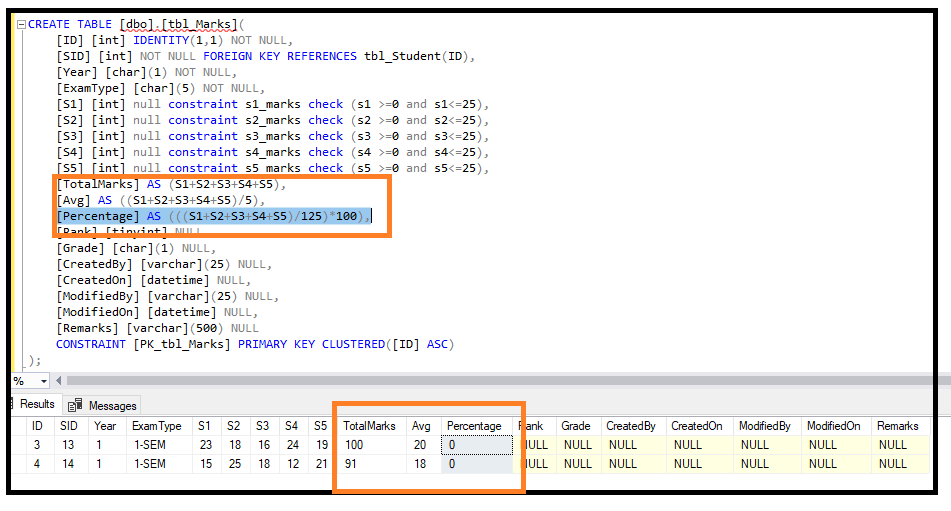Click the tbl_Student reference in code

402,56
